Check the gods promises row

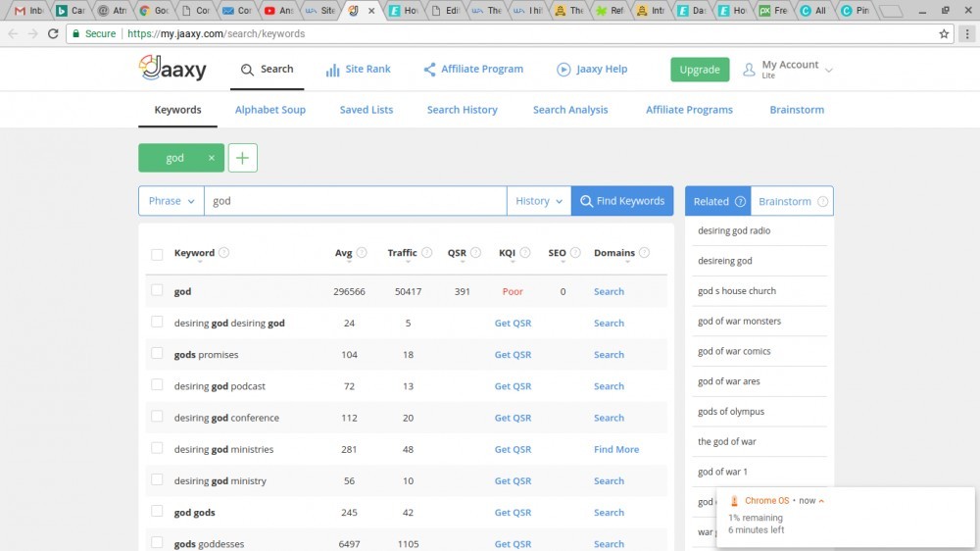click(x=157, y=353)
